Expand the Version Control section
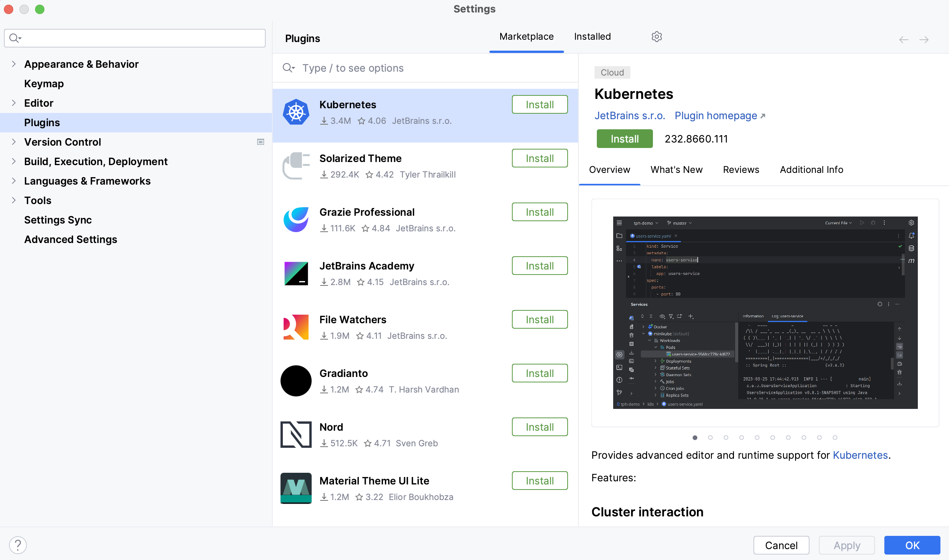The image size is (949, 560). point(13,142)
